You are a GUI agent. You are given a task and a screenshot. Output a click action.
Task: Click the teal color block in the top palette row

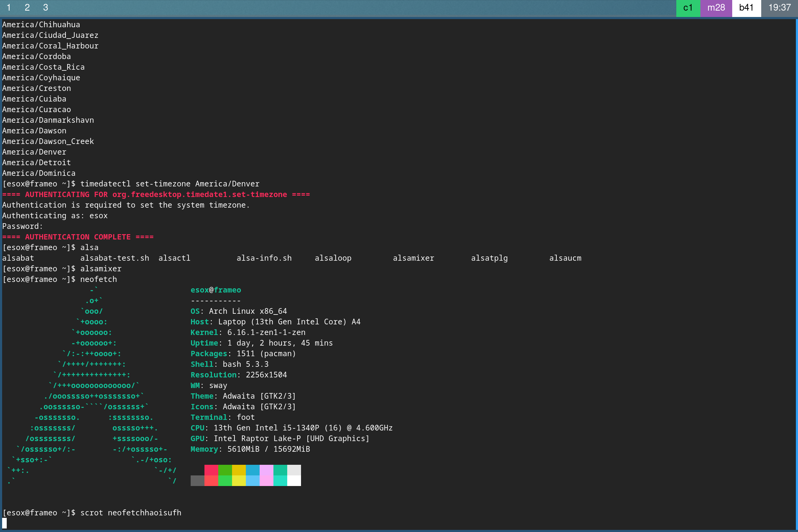pos(280,470)
